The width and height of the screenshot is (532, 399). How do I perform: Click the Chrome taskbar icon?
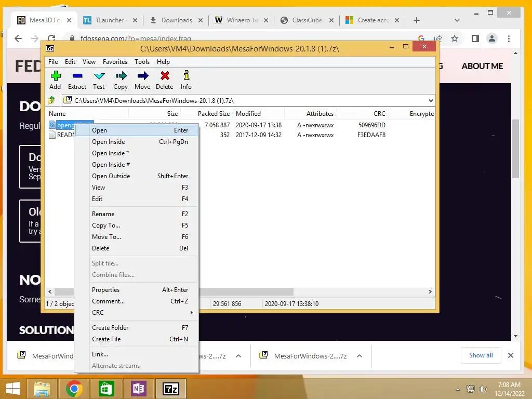click(x=74, y=389)
